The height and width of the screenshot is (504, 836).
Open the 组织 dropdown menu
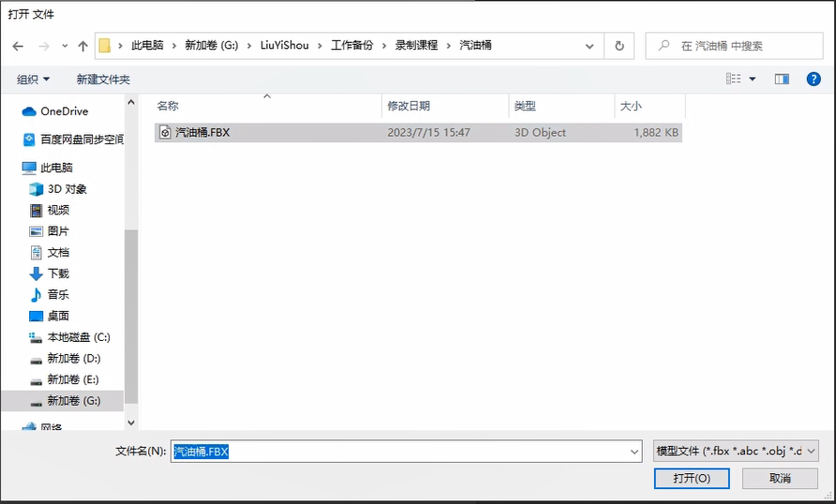pos(34,80)
